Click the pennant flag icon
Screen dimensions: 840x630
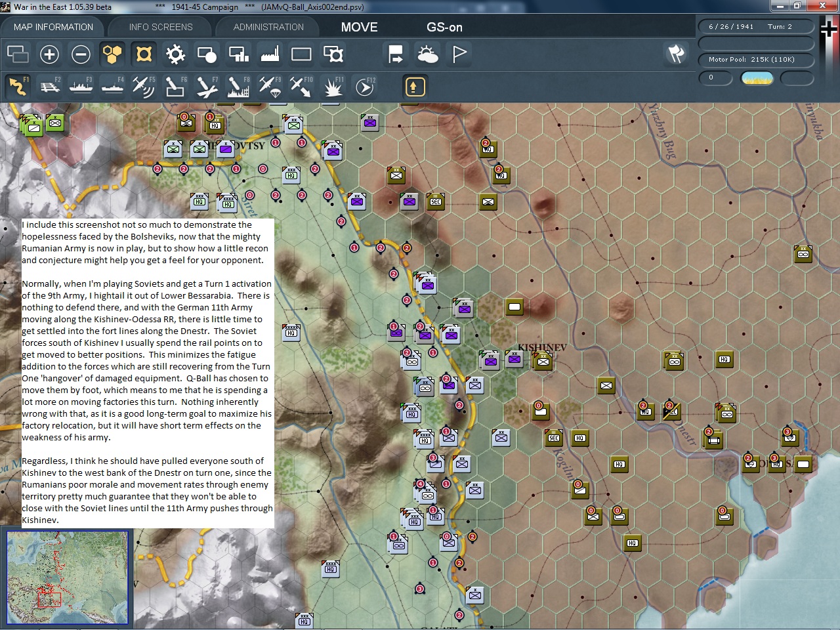459,54
